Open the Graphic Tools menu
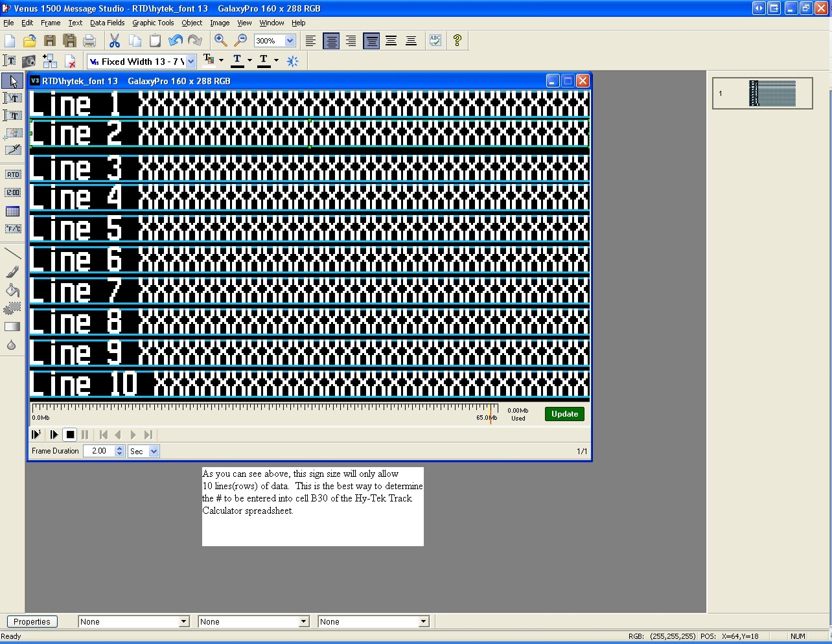Viewport: 832px width, 644px height. (153, 23)
